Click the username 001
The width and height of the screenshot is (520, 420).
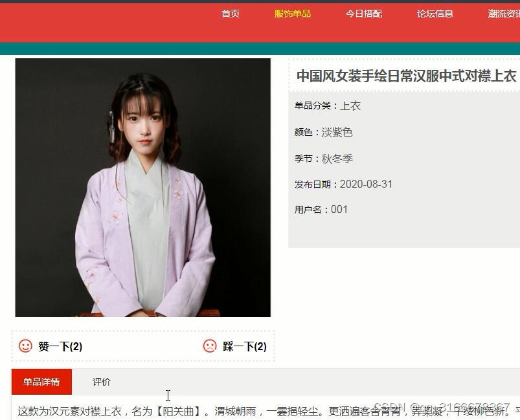tap(339, 210)
